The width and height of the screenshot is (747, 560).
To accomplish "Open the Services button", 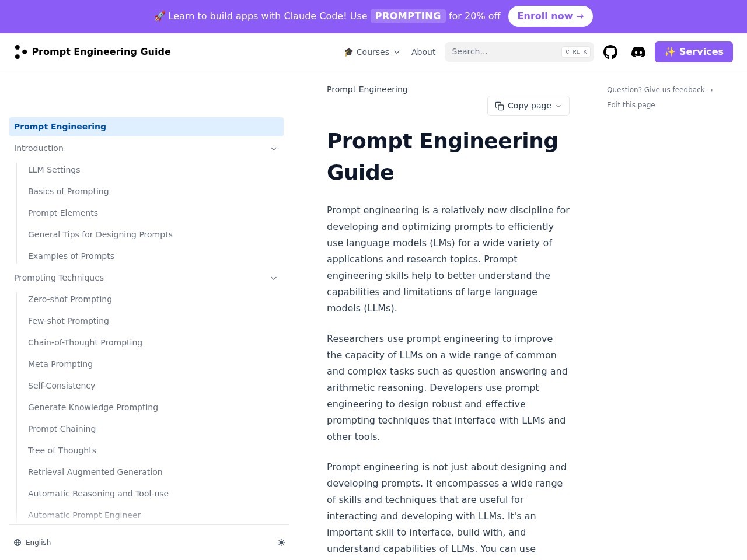I will [693, 52].
